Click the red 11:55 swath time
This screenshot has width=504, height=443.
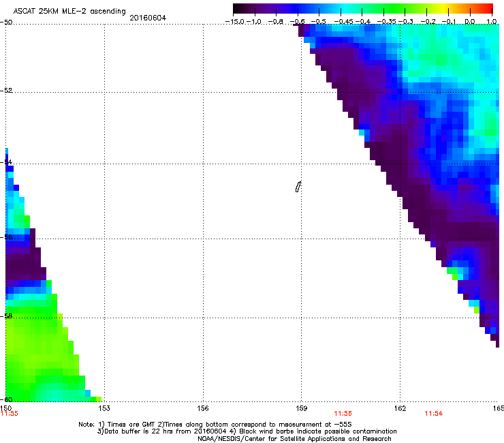point(10,414)
